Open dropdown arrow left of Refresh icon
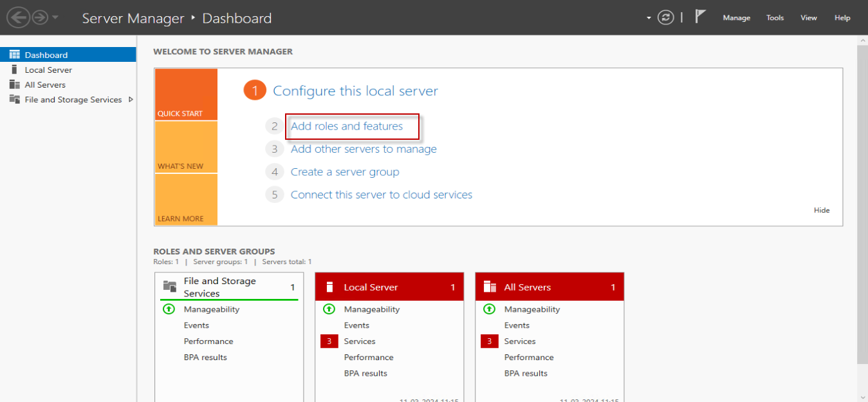 tap(649, 18)
